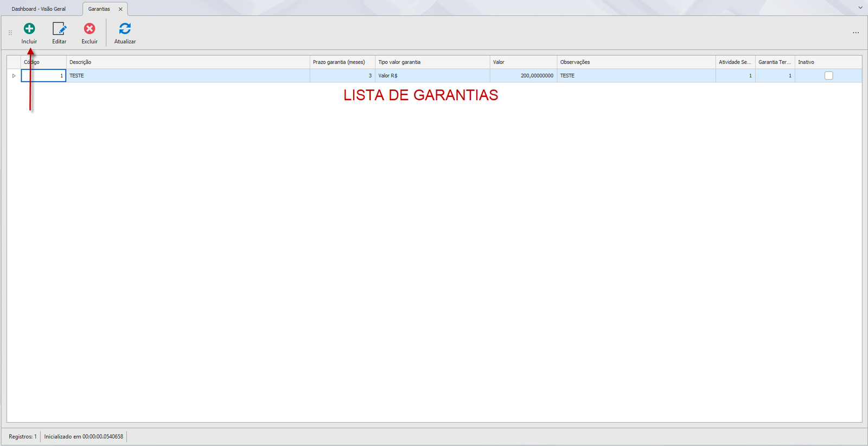Click the Garantia Ter... column header
The height and width of the screenshot is (446, 868).
[x=775, y=62]
